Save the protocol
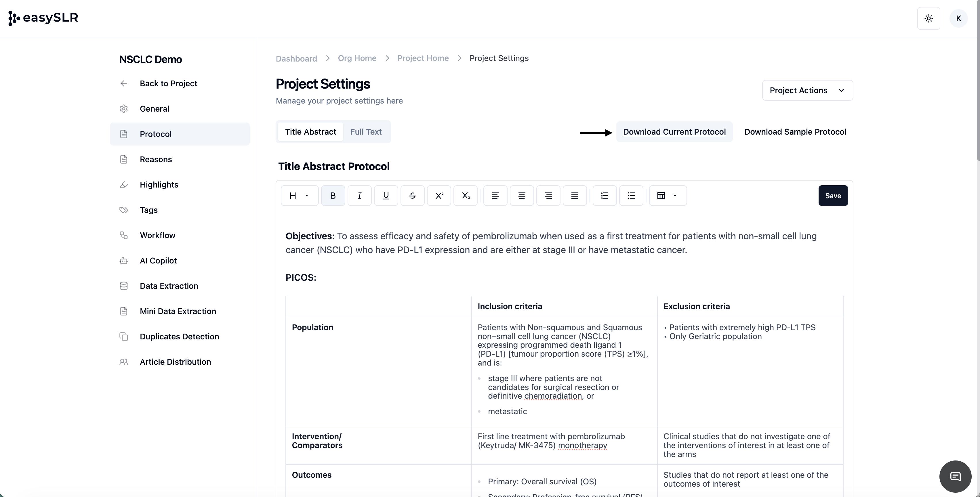The height and width of the screenshot is (497, 980). 833,196
